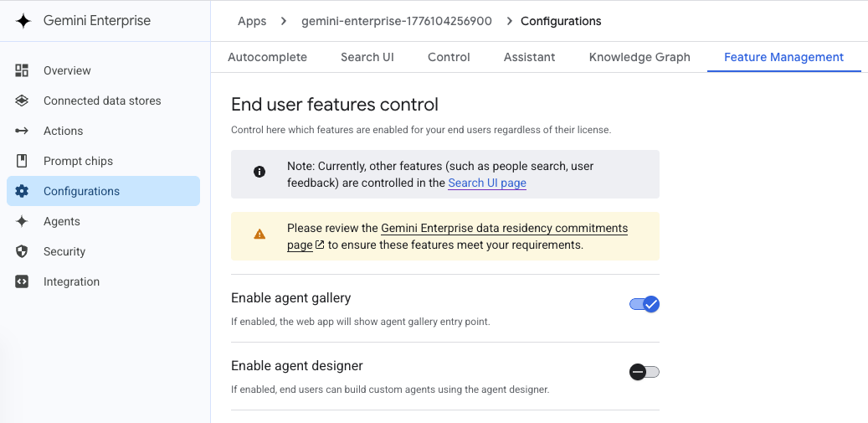This screenshot has width=868, height=423.
Task: Click the Overview dashboard icon
Action: pos(22,70)
